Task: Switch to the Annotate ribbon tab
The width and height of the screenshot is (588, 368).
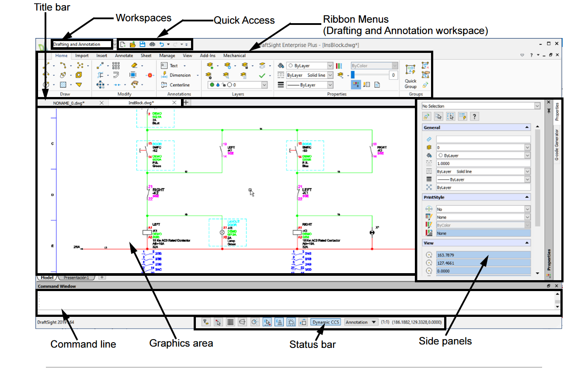Action: (x=124, y=56)
